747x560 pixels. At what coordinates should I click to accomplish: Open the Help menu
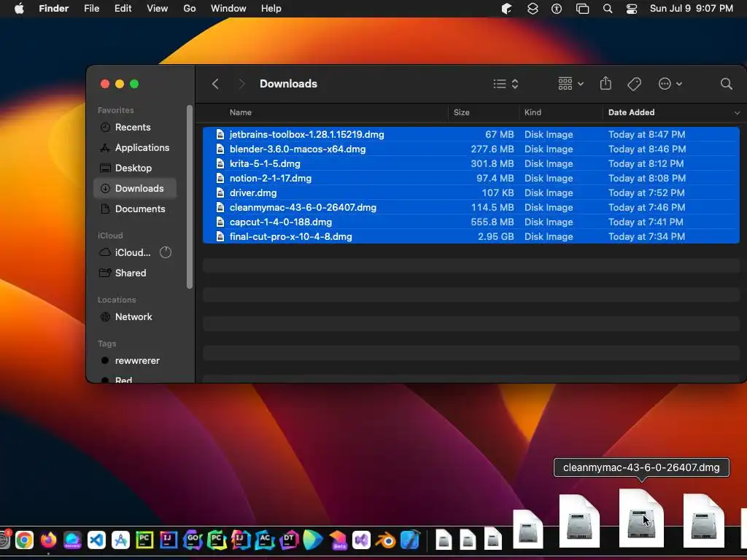[271, 9]
